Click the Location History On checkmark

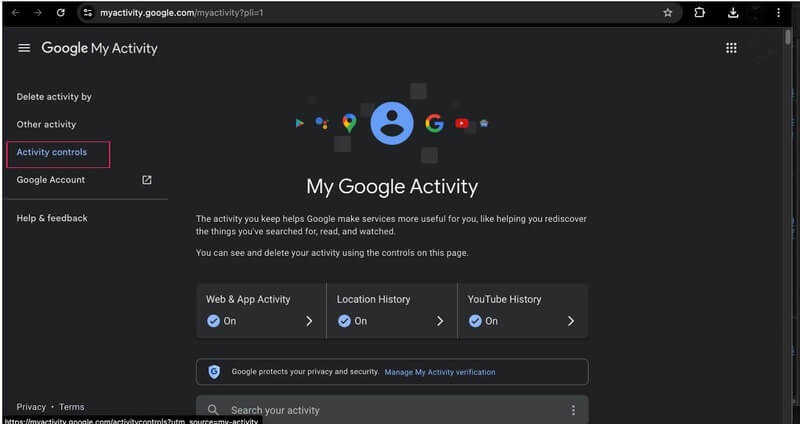(344, 321)
